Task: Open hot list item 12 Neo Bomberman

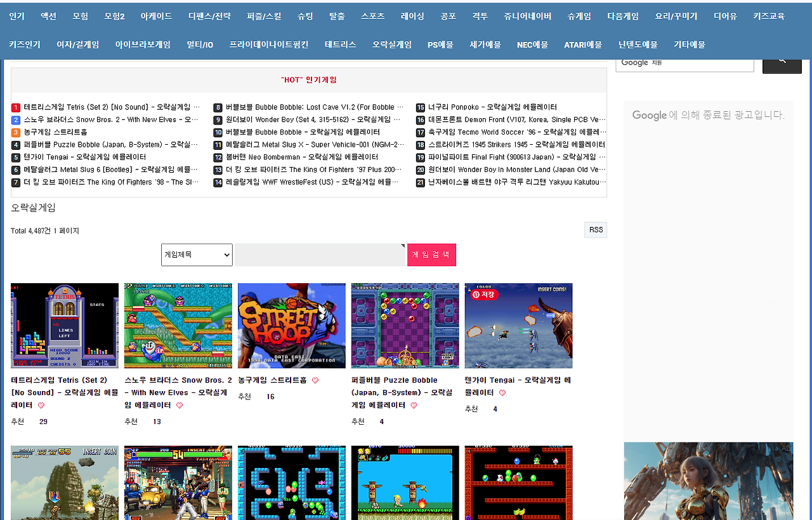Action: pos(302,157)
